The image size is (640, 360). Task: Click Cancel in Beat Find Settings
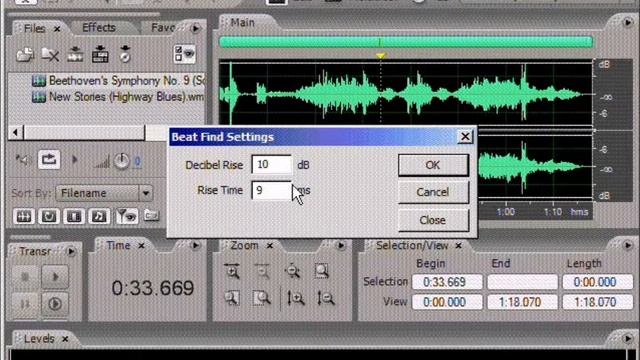click(433, 192)
